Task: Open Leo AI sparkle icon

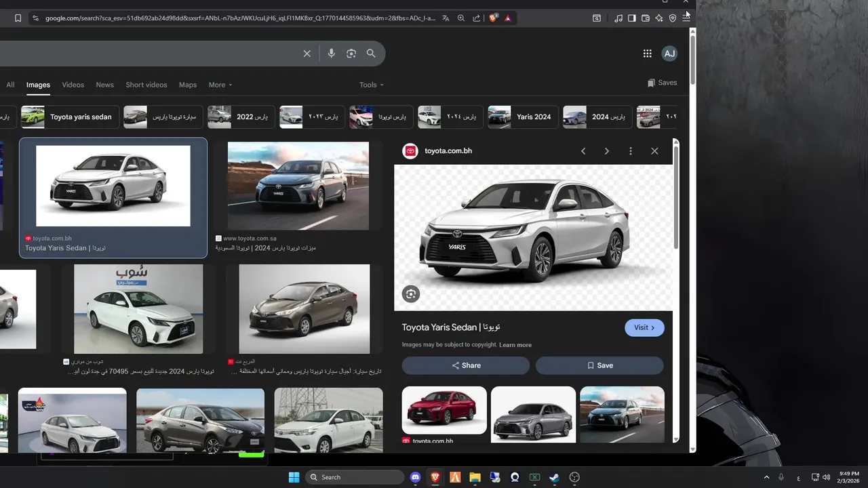Action: coord(658,18)
